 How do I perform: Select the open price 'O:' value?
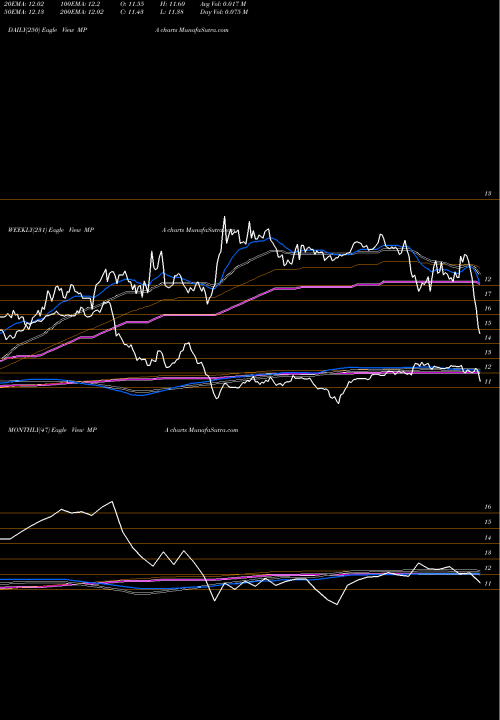click(133, 4)
